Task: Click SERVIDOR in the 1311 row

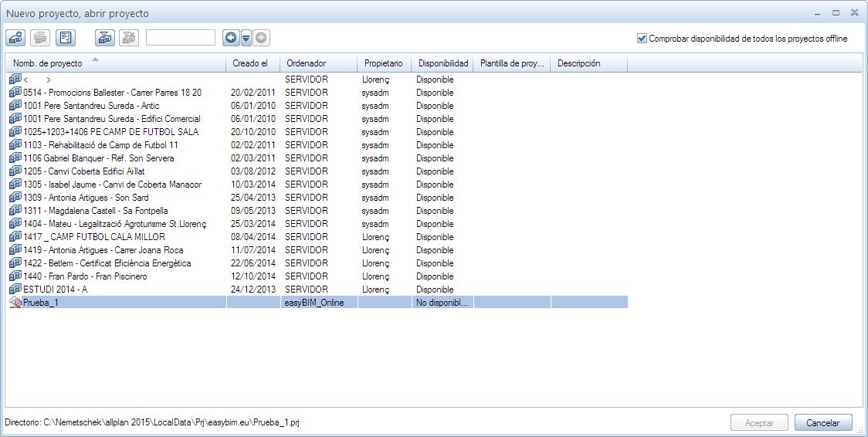Action: coord(306,211)
